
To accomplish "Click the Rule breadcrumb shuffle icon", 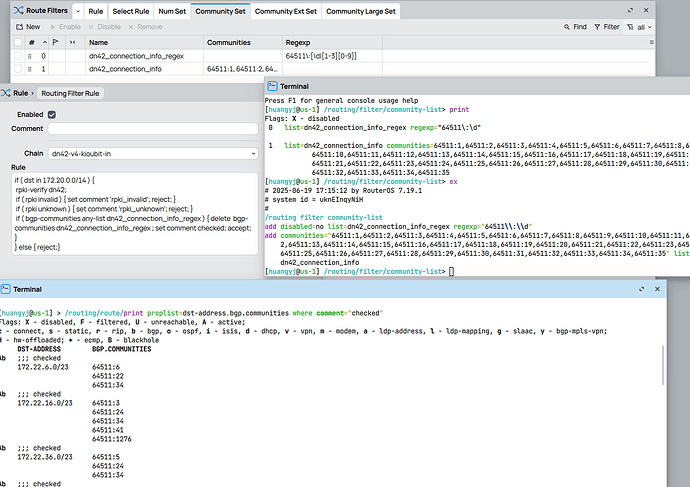I will pos(6,93).
